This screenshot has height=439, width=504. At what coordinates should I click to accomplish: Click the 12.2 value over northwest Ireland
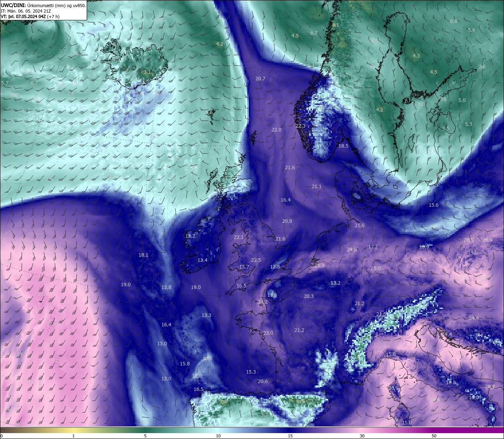(190, 236)
